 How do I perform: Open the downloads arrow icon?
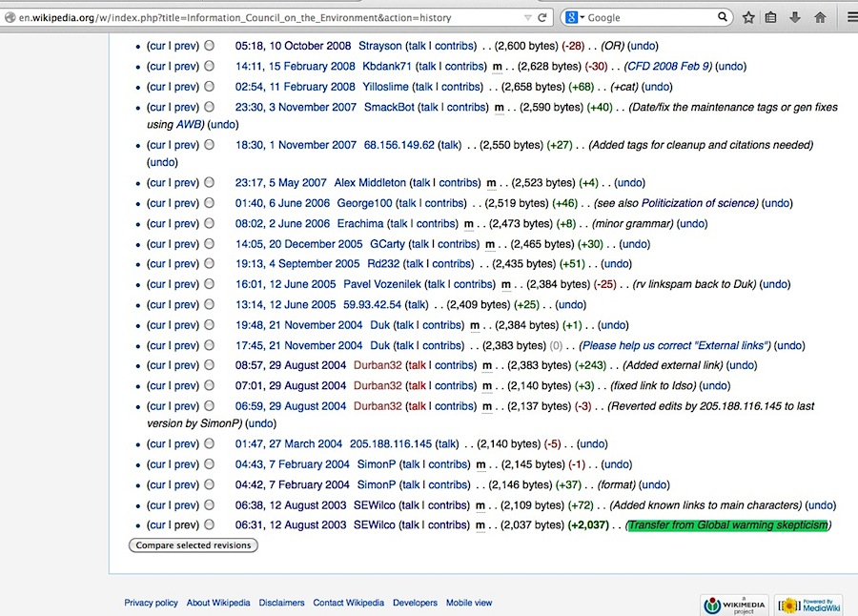(x=795, y=17)
